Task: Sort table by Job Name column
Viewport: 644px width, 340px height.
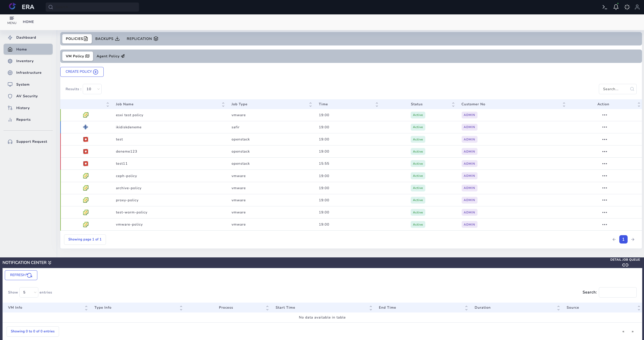Action: pyautogui.click(x=125, y=104)
